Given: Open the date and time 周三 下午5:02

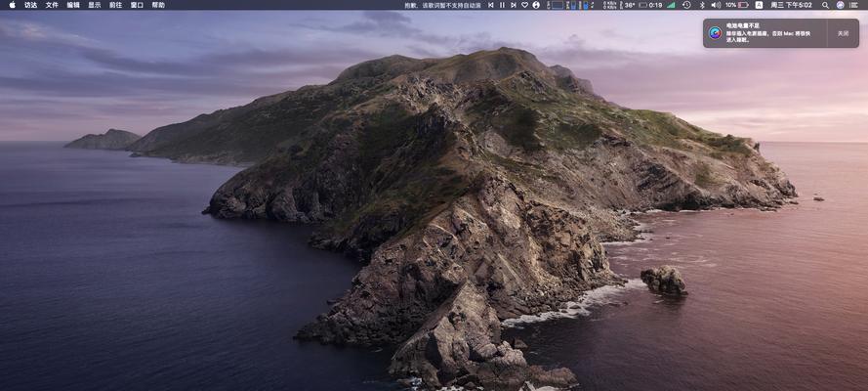Looking at the screenshot, I should tap(791, 5).
